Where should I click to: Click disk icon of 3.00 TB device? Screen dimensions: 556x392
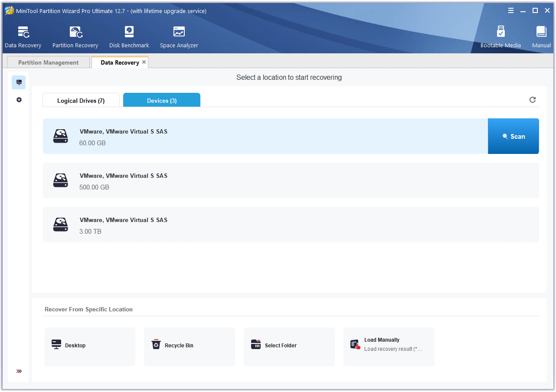tap(61, 225)
